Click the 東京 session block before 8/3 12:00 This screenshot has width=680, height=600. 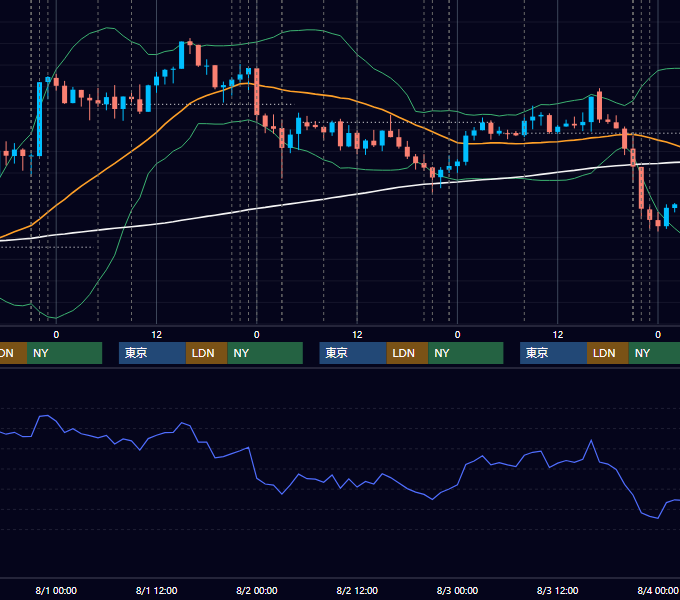pyautogui.click(x=553, y=353)
